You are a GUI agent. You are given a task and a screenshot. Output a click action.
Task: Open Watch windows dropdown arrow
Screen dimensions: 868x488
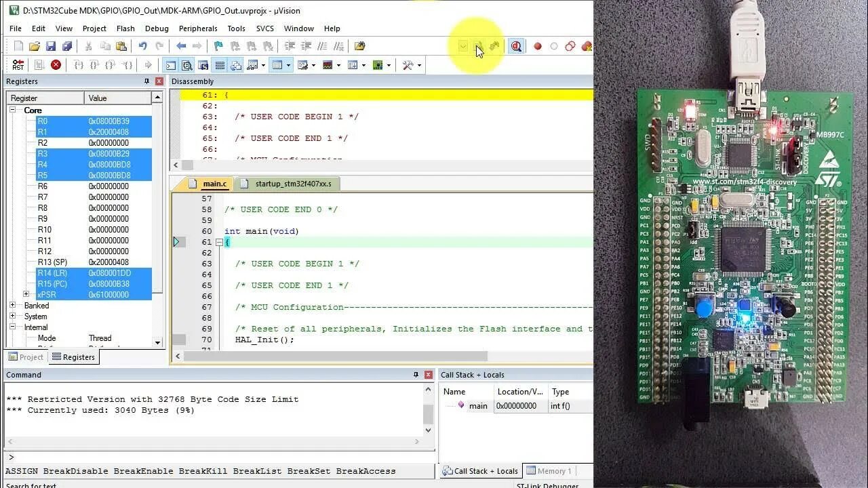coord(263,65)
